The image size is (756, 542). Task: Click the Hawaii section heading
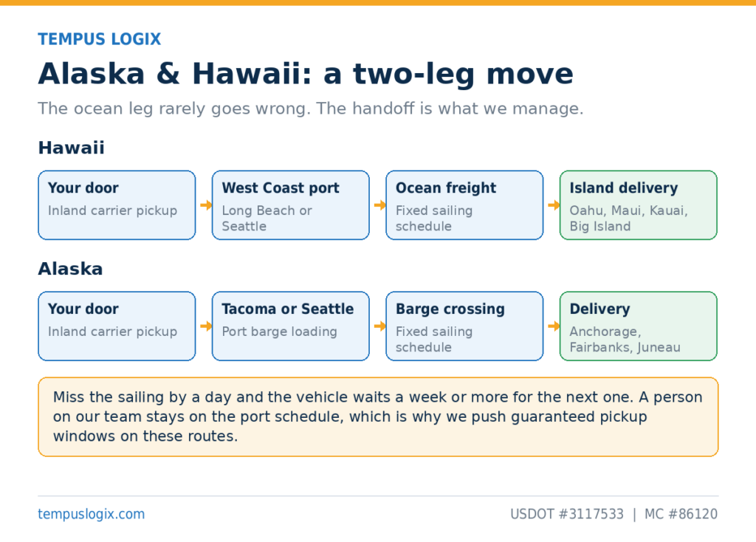[72, 148]
